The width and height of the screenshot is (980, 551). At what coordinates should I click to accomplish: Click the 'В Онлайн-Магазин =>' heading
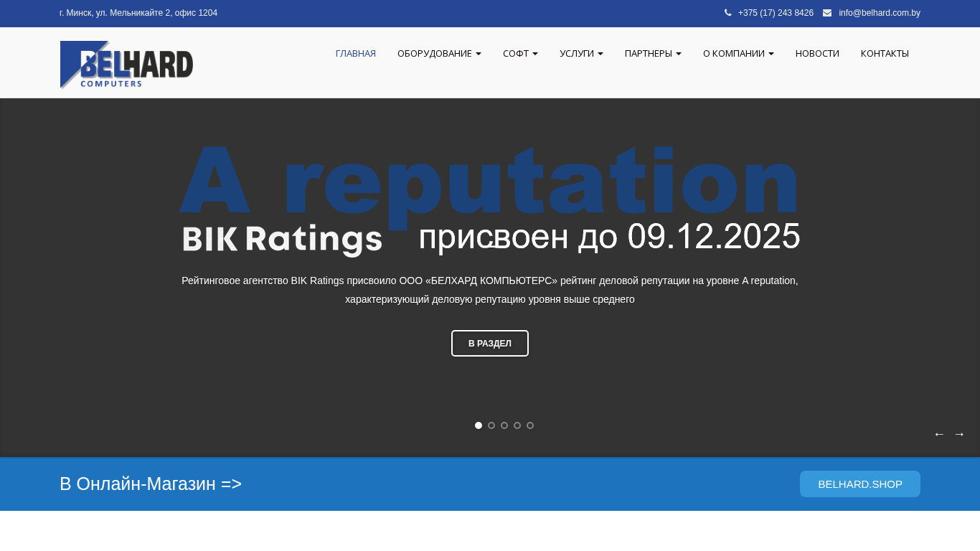[x=151, y=484]
